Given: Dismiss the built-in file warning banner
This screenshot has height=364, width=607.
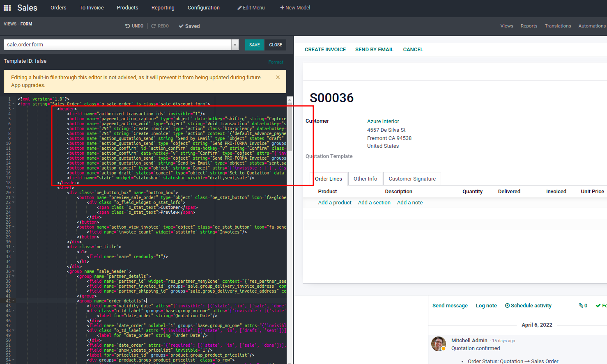Looking at the screenshot, I should pos(278,77).
